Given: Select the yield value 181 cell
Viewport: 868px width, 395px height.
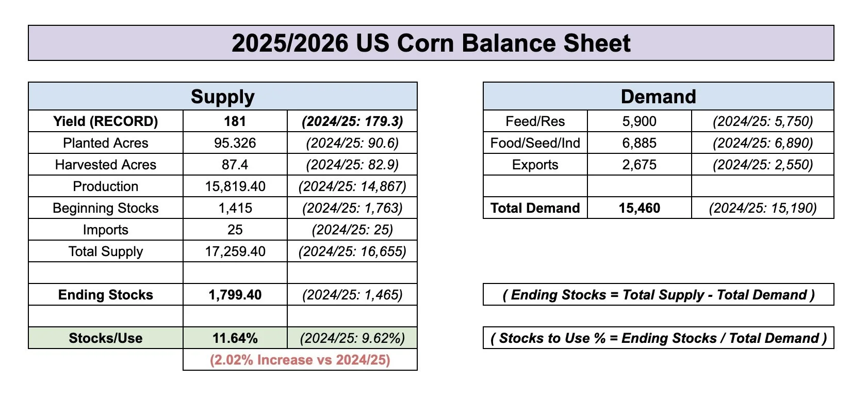Looking at the screenshot, I should tap(235, 121).
